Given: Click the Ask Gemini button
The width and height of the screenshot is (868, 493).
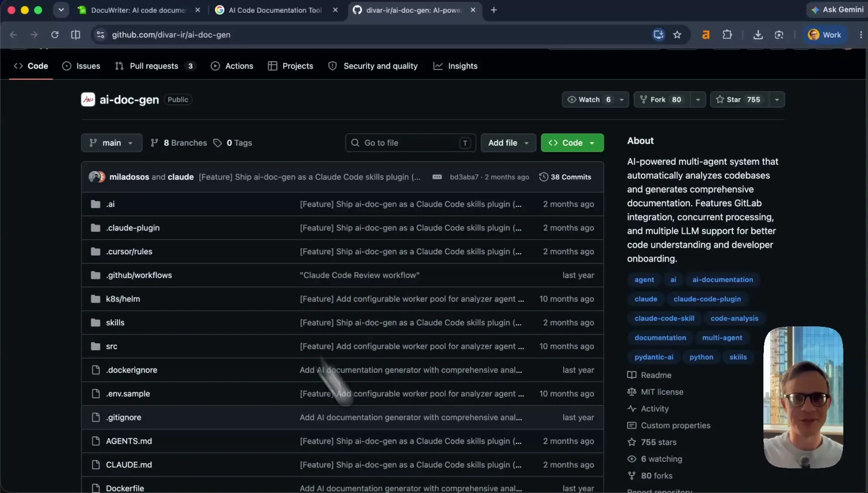Looking at the screenshot, I should [x=837, y=10].
